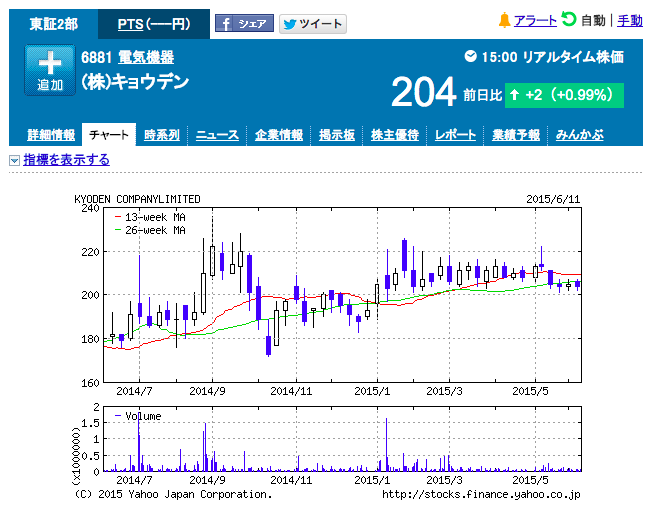Image resolution: width=649 pixels, height=508 pixels.
Task: Click the 指標を表示する link
Action: point(66,160)
